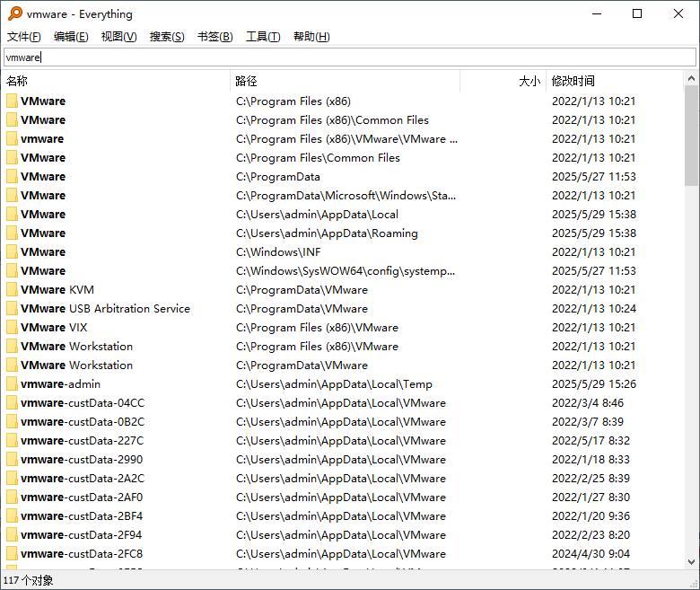Click folder icon of VMware in AppData\Roaming
The image size is (700, 590).
click(12, 233)
